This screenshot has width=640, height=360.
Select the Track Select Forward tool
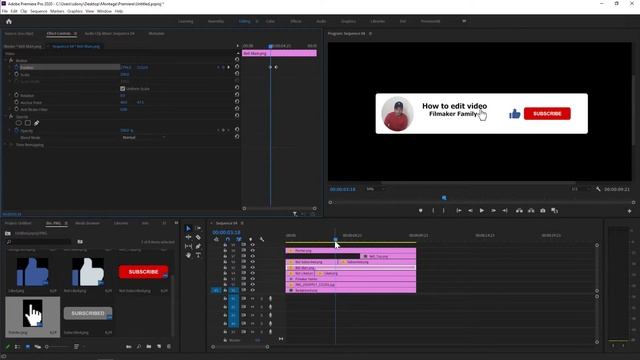(198, 228)
